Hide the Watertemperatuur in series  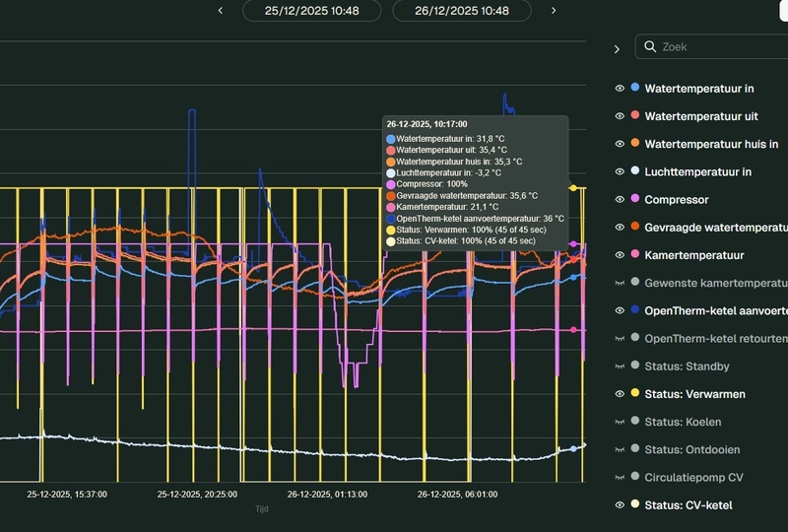(620, 89)
